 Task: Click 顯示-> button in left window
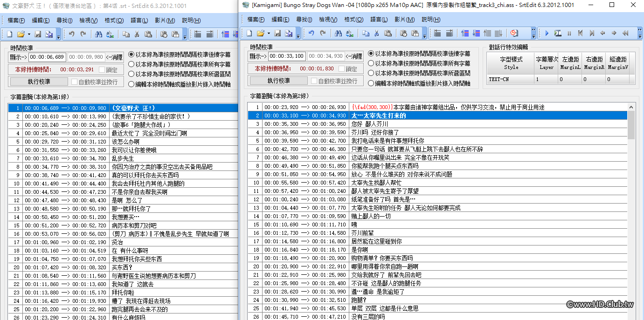click(x=18, y=57)
